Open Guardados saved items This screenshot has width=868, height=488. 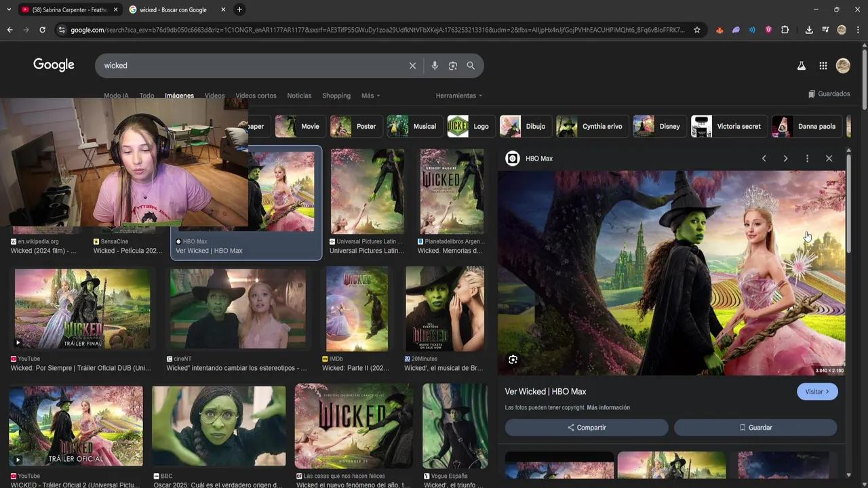coord(829,94)
